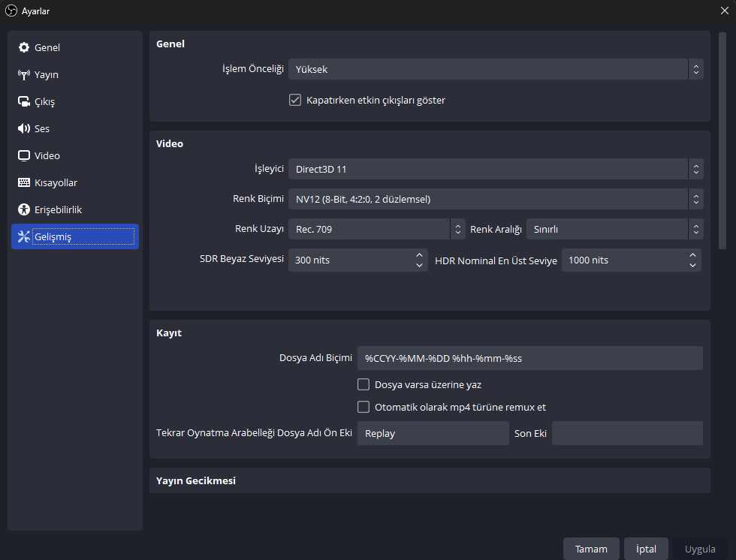This screenshot has width=736, height=560.
Task: Switch to the Ses settings tab
Action: point(75,128)
